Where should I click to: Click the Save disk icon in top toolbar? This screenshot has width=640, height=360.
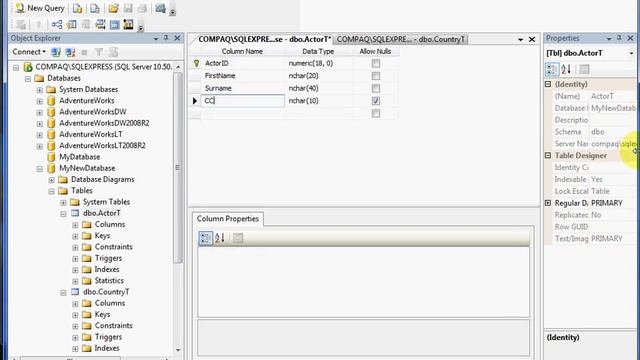pyautogui.click(x=128, y=8)
